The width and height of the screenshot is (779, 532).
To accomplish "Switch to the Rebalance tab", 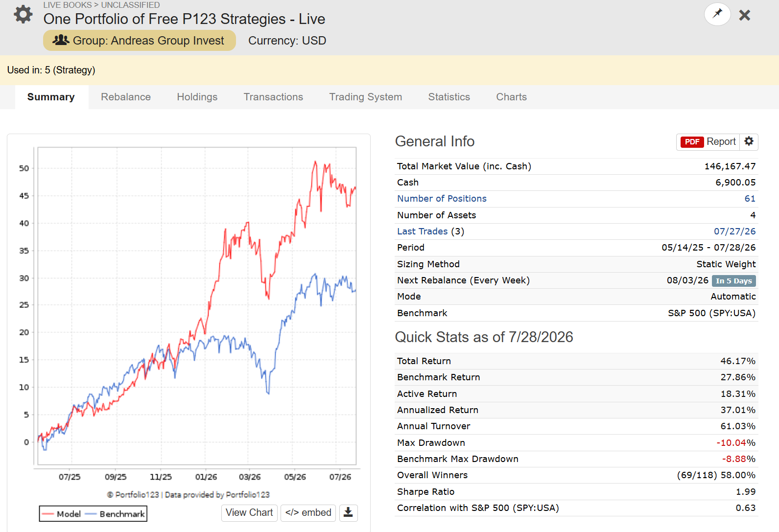I will [126, 97].
